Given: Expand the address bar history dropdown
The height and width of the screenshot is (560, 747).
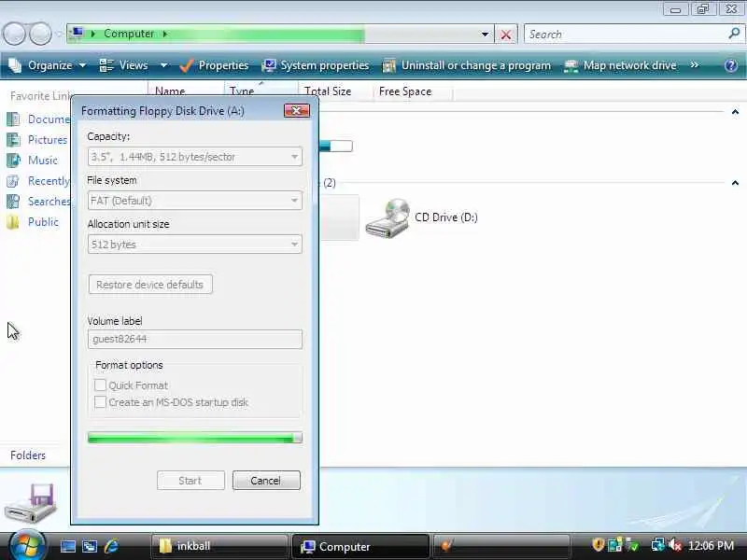Looking at the screenshot, I should tap(485, 35).
